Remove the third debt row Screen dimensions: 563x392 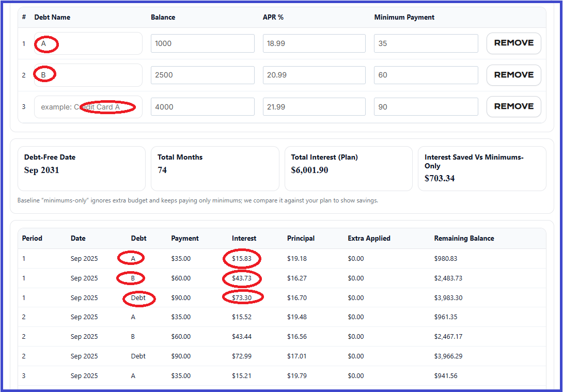click(513, 106)
